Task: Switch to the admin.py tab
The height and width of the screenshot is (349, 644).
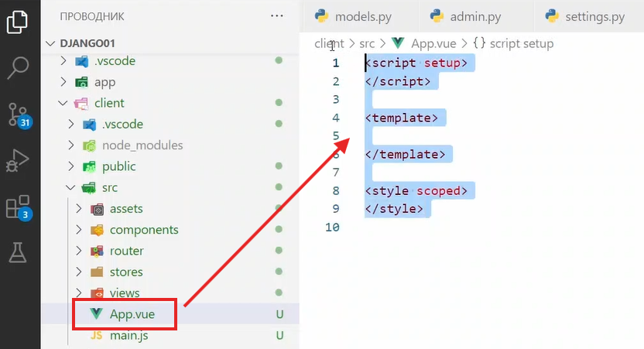Action: [x=475, y=16]
